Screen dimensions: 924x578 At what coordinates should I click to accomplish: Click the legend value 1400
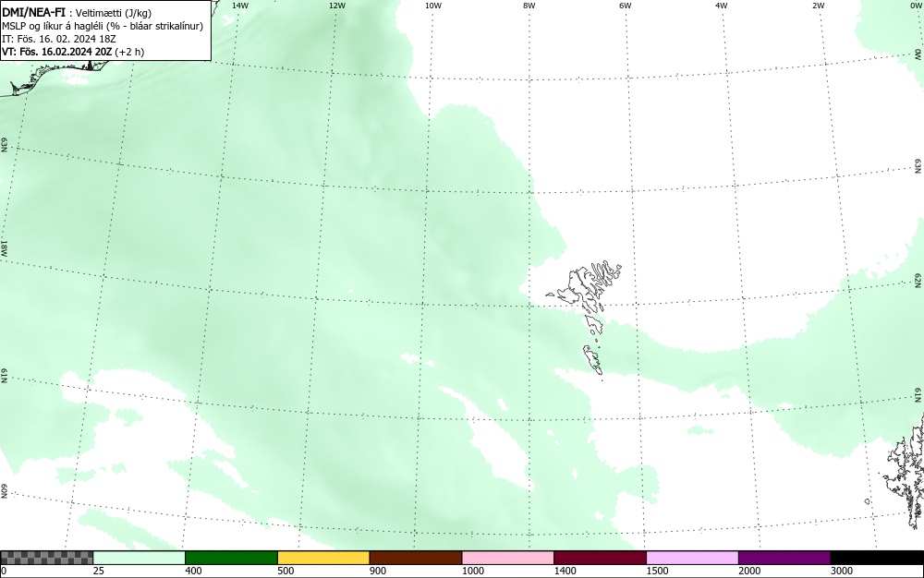565,571
